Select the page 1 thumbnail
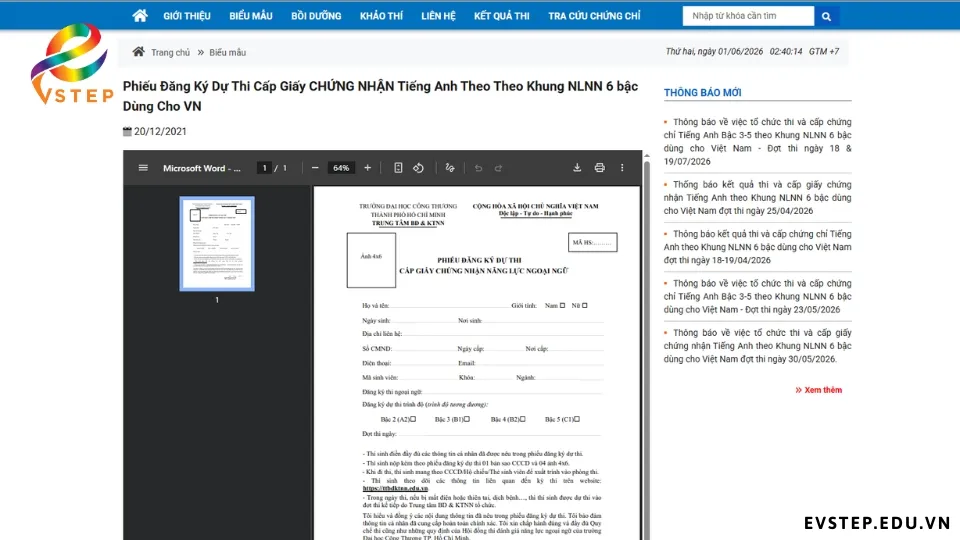The width and height of the screenshot is (960, 540). tap(217, 244)
